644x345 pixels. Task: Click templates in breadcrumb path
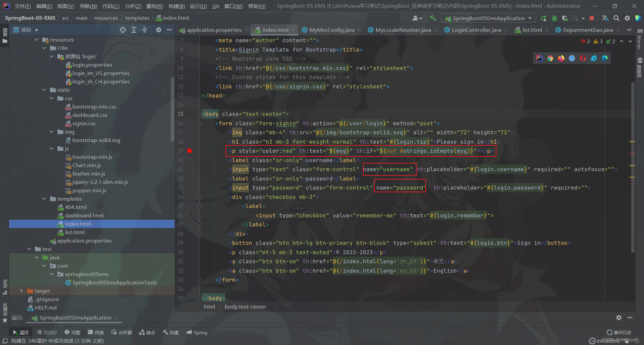coord(137,18)
